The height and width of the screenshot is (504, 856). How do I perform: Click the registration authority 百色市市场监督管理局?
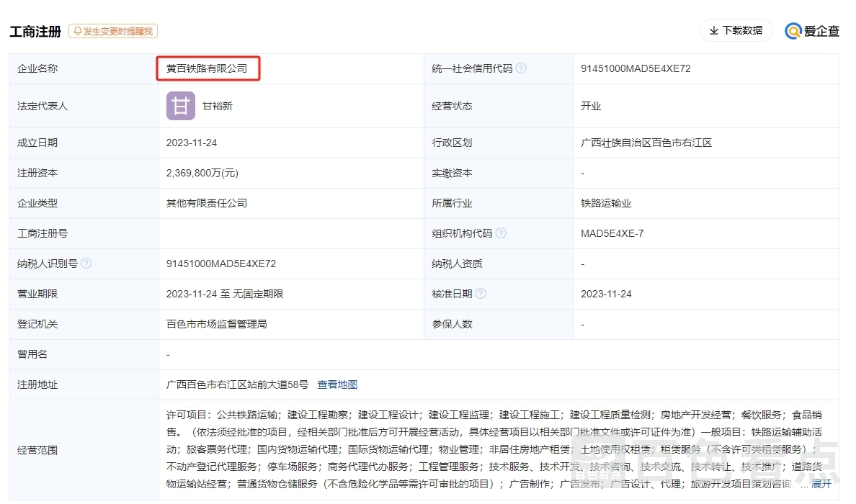coord(217,324)
